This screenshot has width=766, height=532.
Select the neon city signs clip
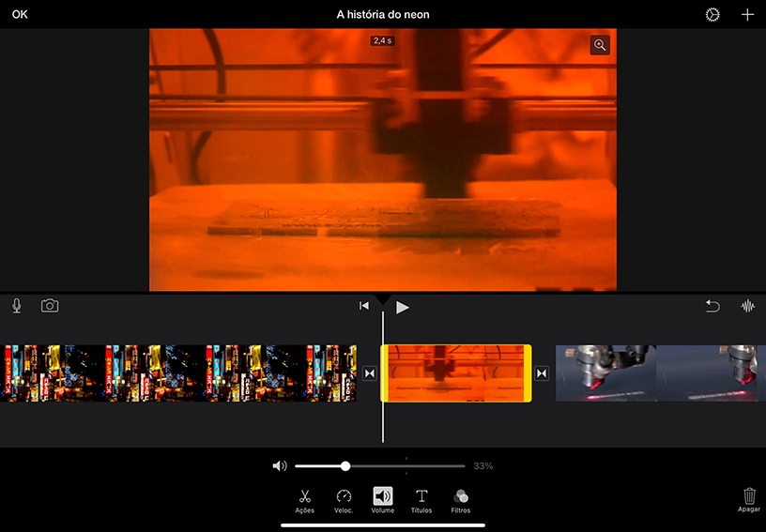pyautogui.click(x=178, y=373)
